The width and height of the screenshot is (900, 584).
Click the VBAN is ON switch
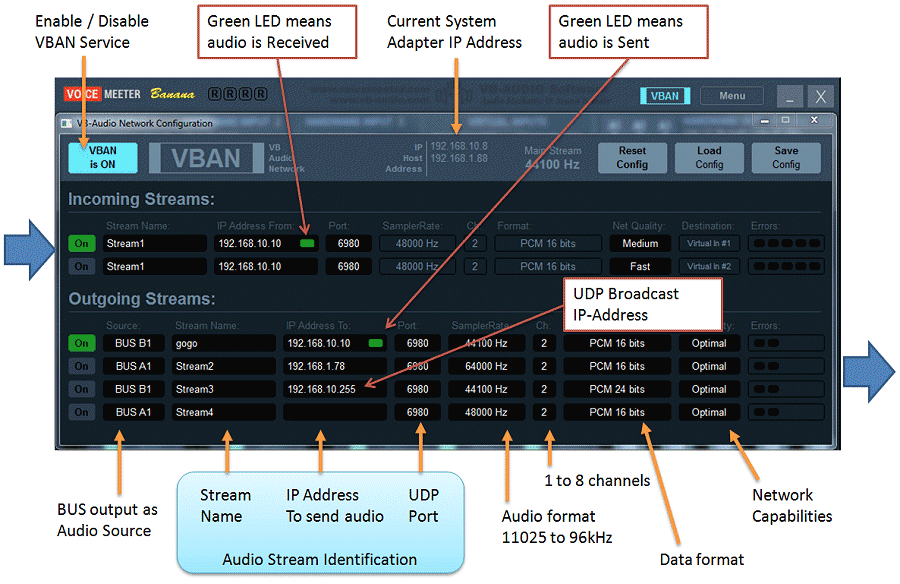pyautogui.click(x=102, y=158)
